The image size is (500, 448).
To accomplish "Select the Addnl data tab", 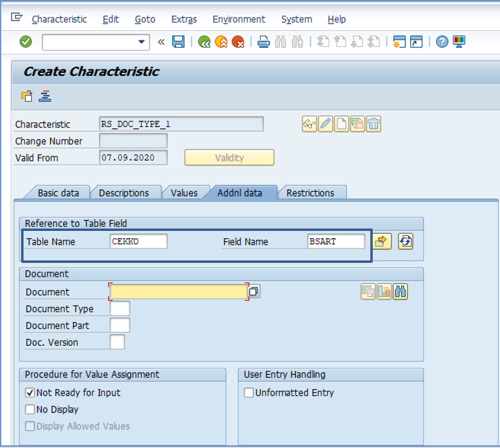I will (240, 193).
